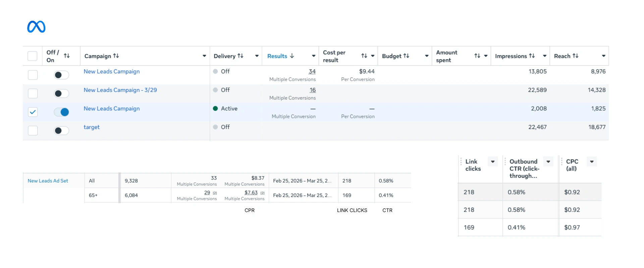Screen dimensions: 644x268
Task: Click the Budget column sort arrows
Action: coord(406,56)
